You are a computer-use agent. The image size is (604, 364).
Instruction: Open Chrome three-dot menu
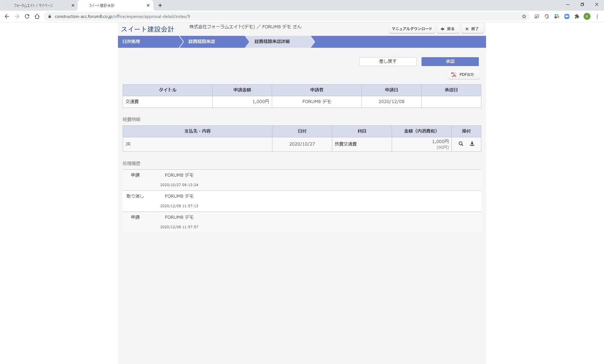pos(597,16)
